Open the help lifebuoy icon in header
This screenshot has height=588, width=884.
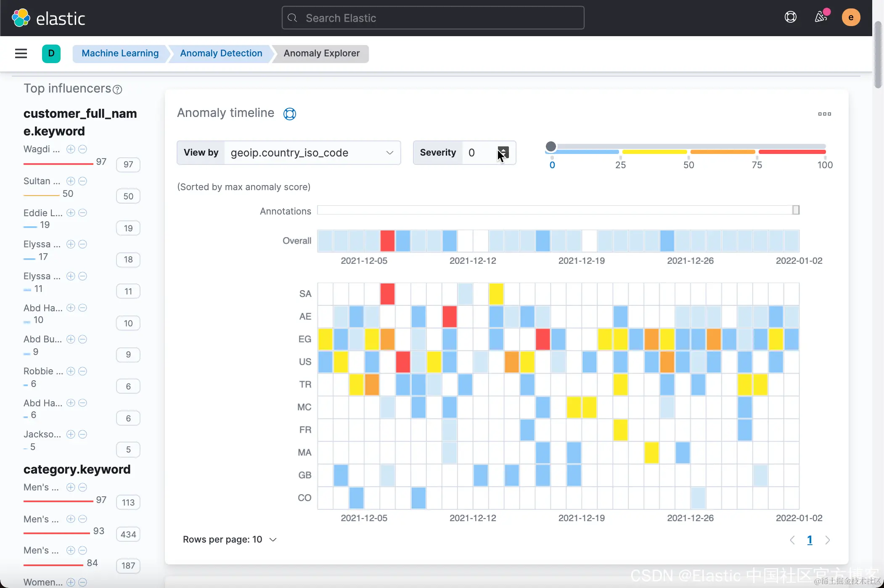(790, 17)
